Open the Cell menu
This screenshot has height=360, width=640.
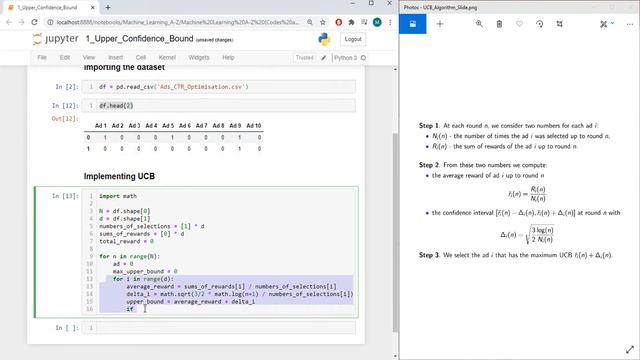point(141,58)
